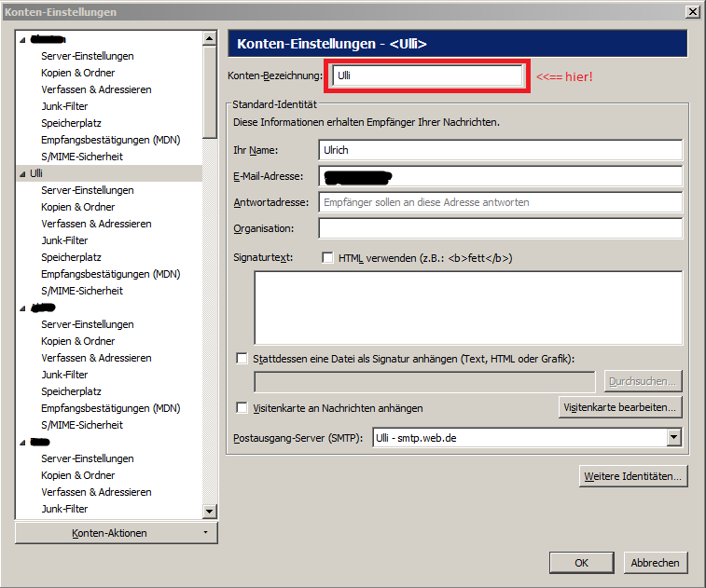Collapse the Ulli account tree node

22,174
